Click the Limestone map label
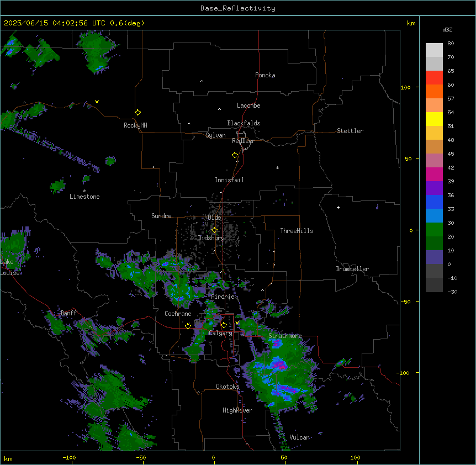The height and width of the screenshot is (465, 476). [84, 197]
